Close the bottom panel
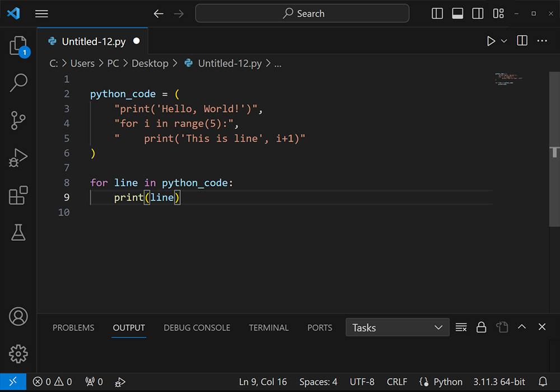 click(x=542, y=326)
